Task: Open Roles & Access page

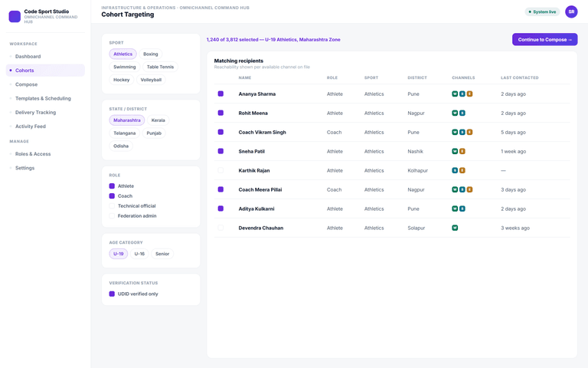Action: point(45,154)
